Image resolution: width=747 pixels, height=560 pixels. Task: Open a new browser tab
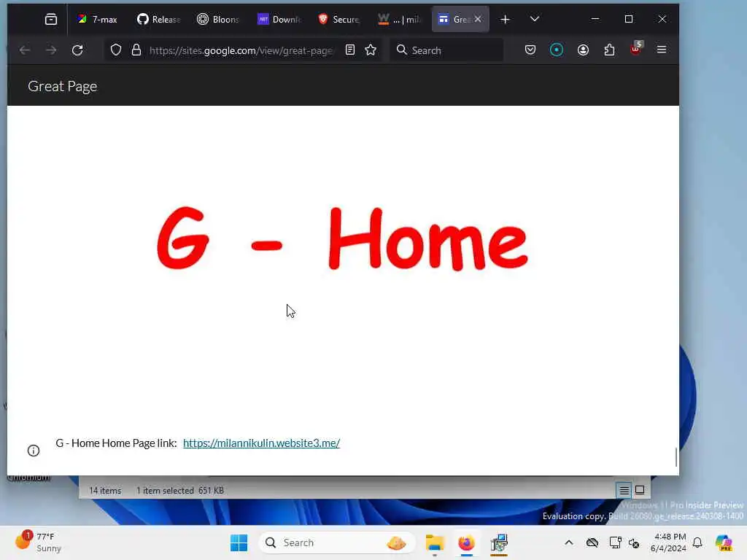tap(505, 19)
